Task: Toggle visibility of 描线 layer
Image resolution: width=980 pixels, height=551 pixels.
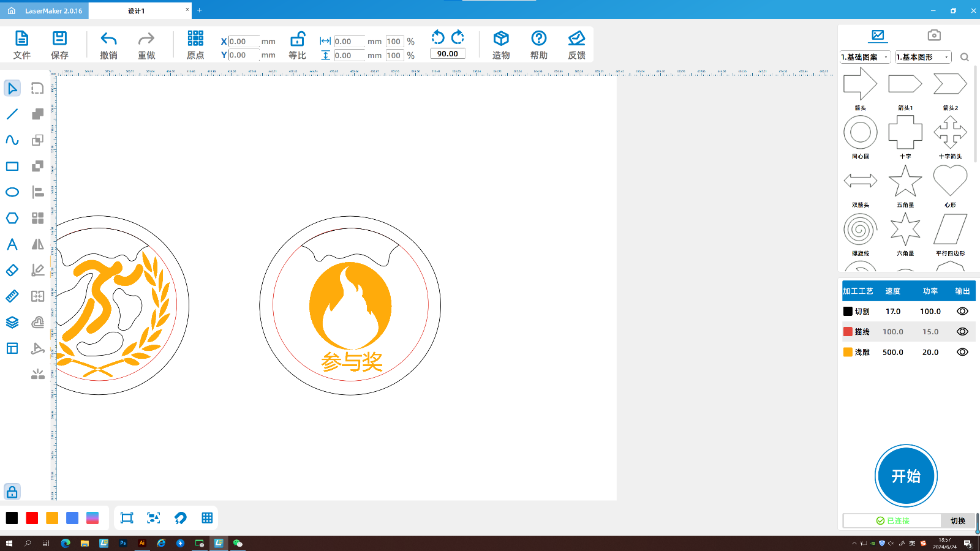Action: point(962,332)
